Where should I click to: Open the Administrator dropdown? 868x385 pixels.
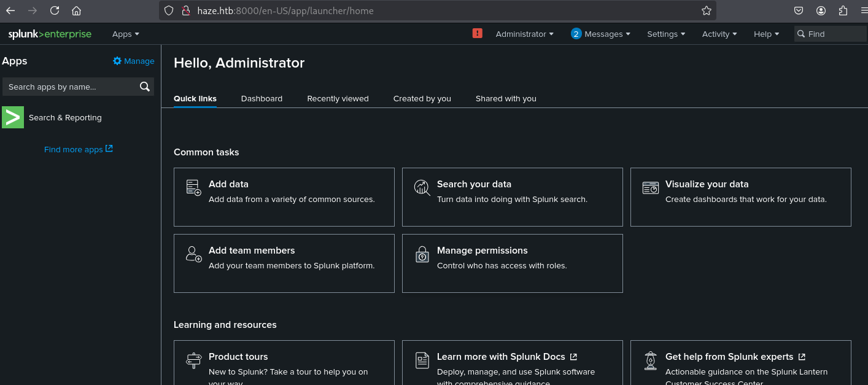click(x=525, y=34)
